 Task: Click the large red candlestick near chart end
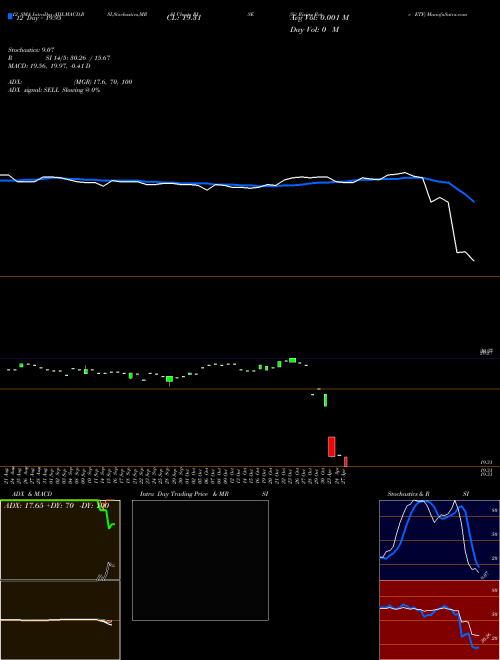pos(332,447)
